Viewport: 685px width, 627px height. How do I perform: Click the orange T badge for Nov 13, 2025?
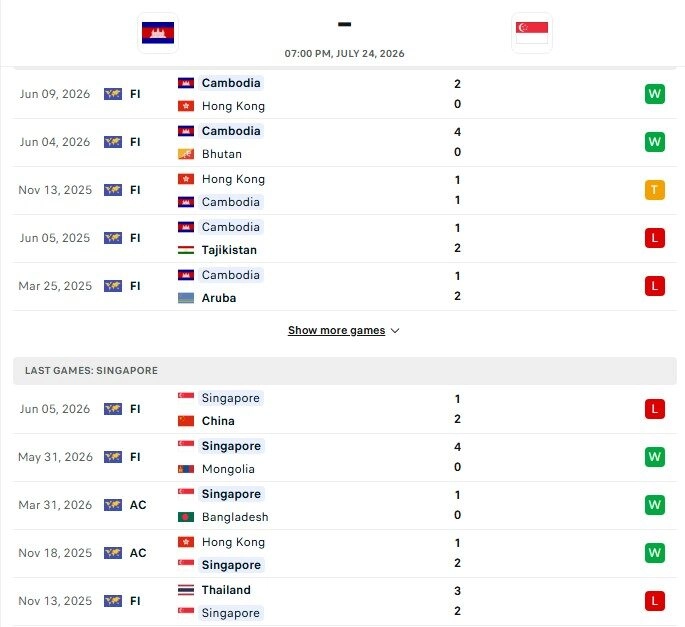(654, 190)
